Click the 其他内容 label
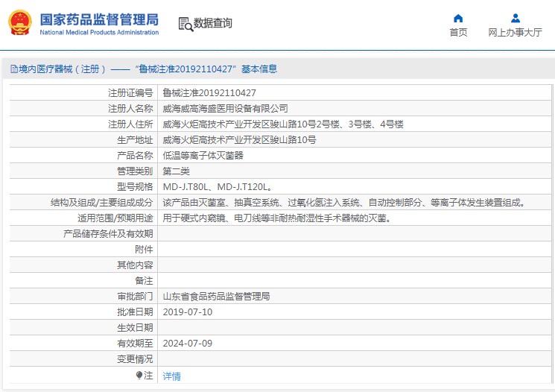This screenshot has height=392, width=555. point(135,265)
